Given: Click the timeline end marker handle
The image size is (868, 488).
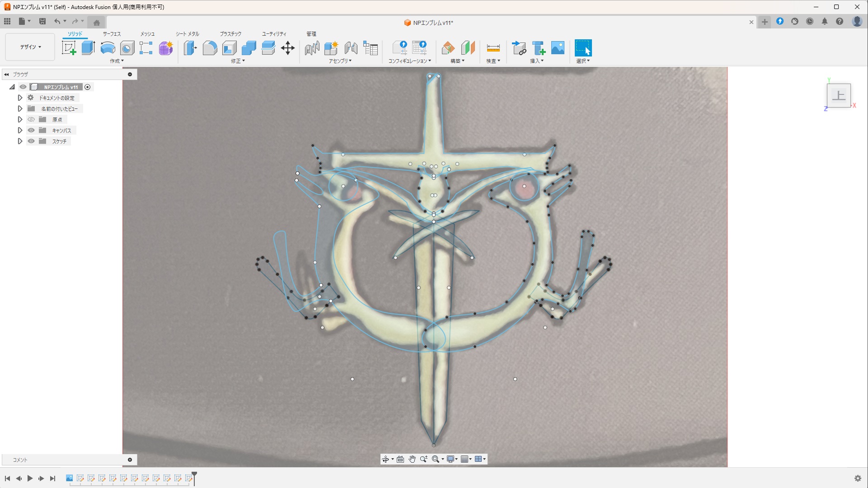Looking at the screenshot, I should pos(194,474).
